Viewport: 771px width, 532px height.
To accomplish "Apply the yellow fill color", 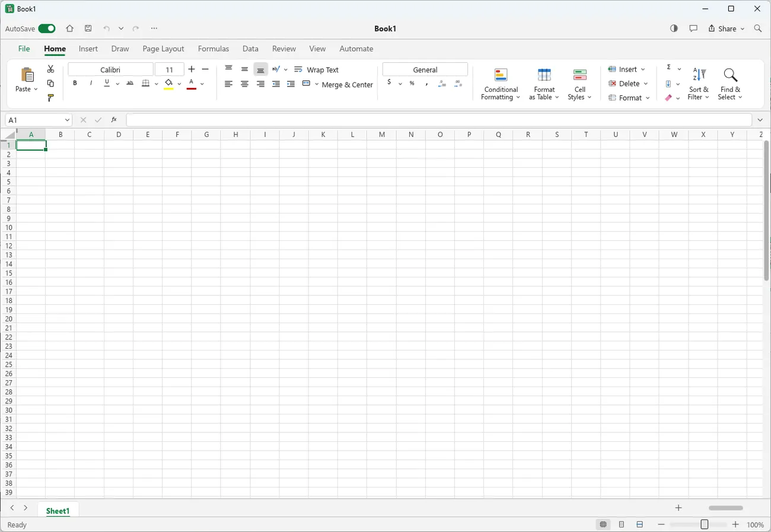I will point(168,84).
